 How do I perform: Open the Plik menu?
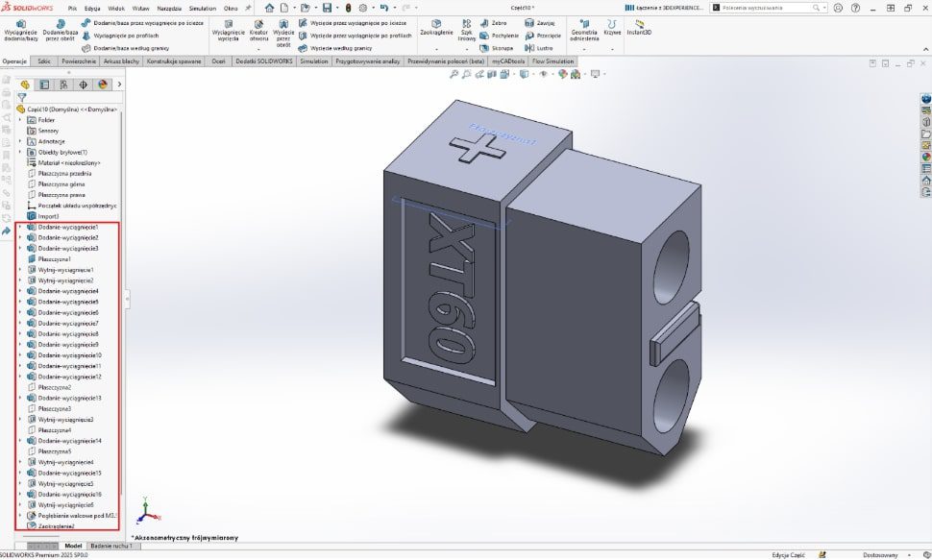pyautogui.click(x=72, y=9)
